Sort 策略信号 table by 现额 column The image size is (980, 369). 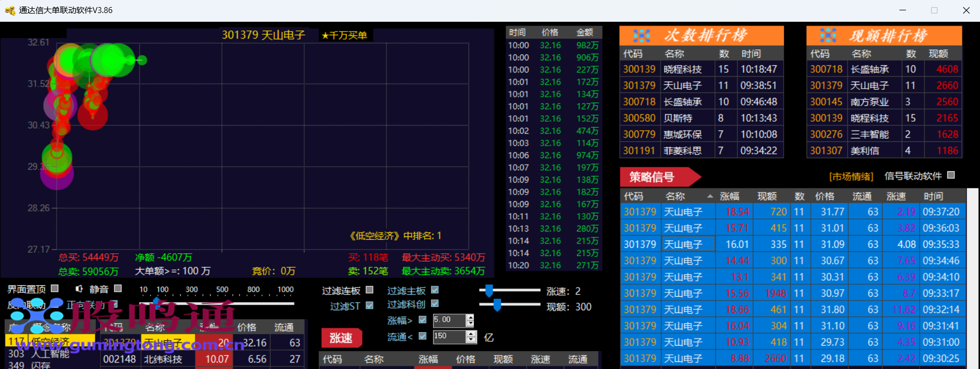coord(767,196)
